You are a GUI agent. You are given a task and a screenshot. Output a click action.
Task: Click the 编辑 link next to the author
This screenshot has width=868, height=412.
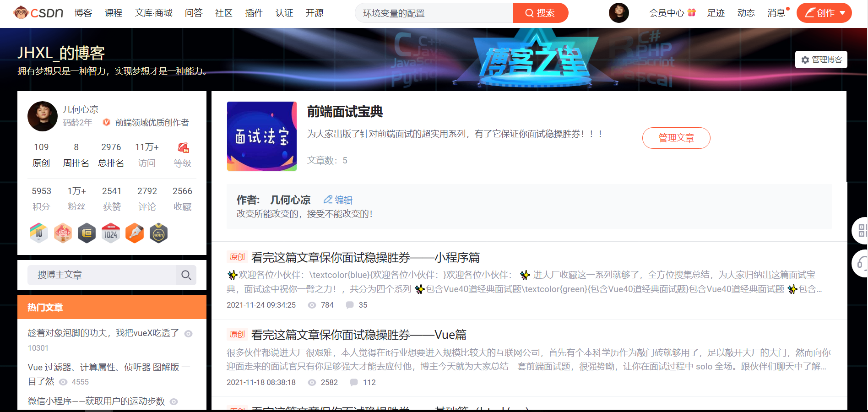(x=343, y=200)
